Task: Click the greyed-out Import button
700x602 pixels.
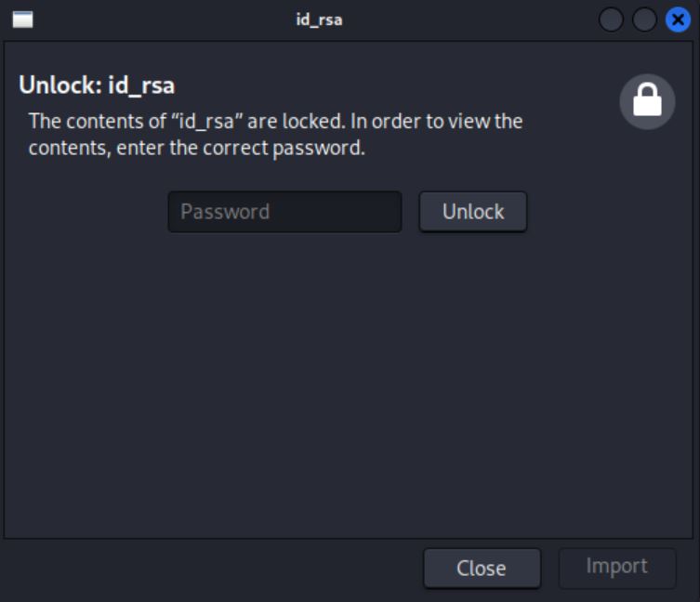Action: pos(616,567)
